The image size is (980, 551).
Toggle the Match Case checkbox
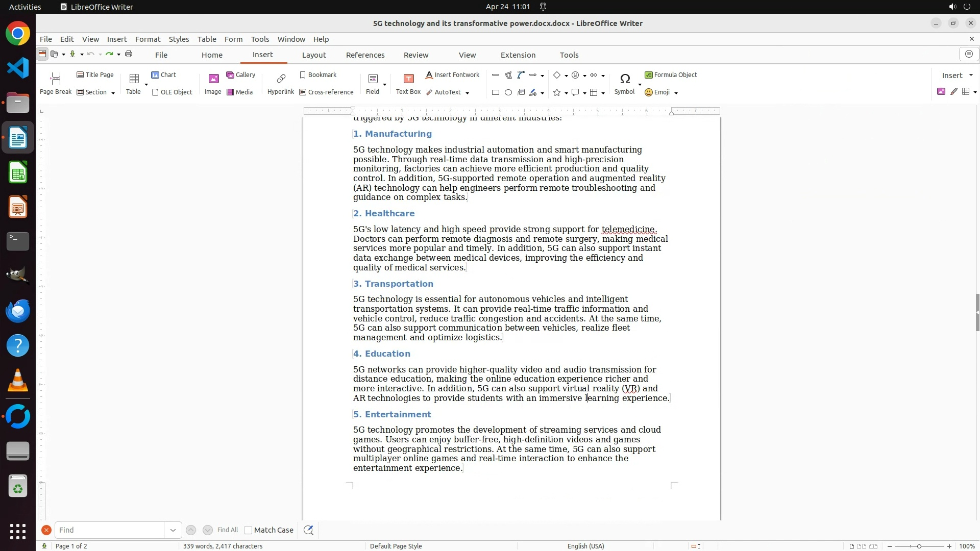point(248,530)
